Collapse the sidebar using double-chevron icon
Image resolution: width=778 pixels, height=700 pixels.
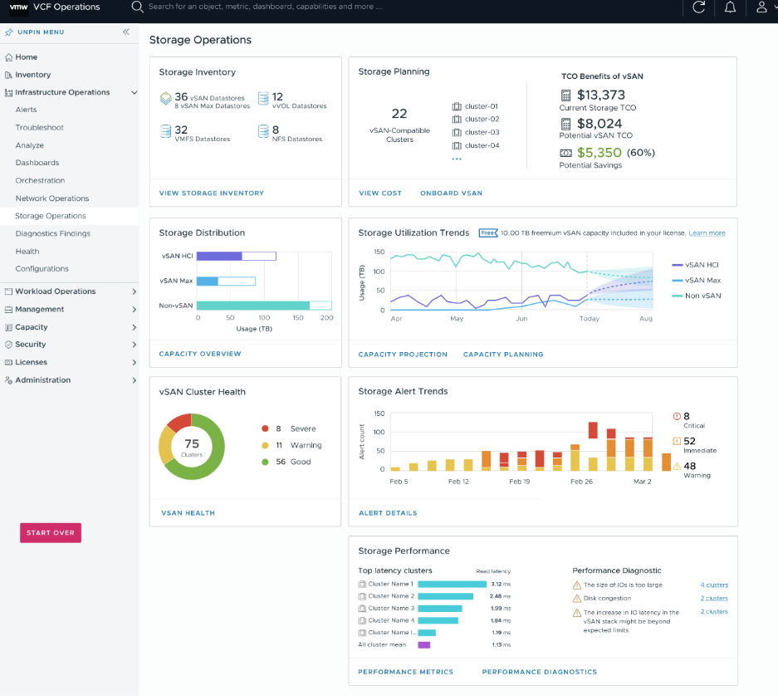tap(126, 32)
